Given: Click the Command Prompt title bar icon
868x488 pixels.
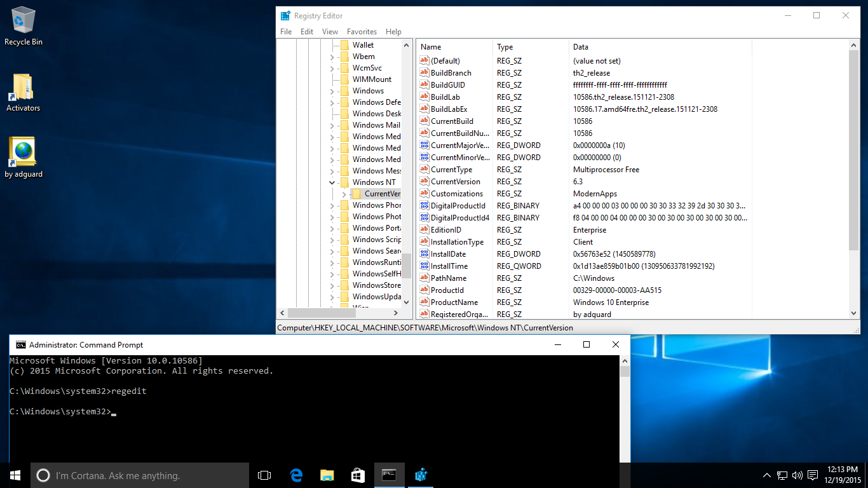Looking at the screenshot, I should click(20, 345).
